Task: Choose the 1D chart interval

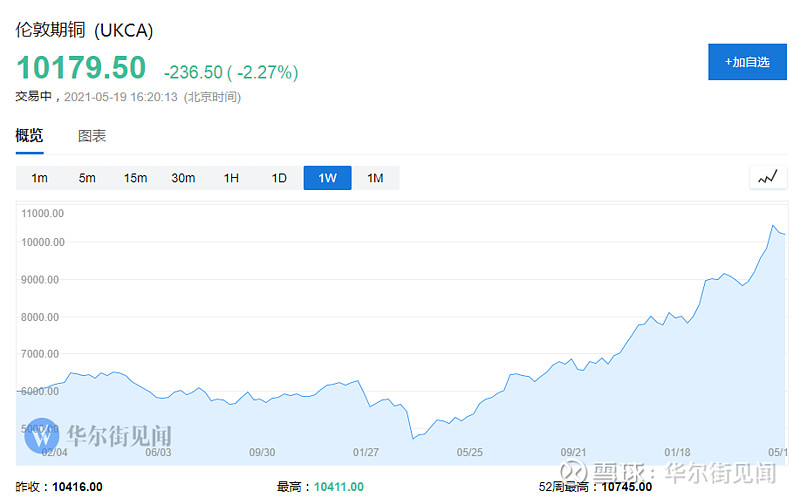Action: point(279,178)
